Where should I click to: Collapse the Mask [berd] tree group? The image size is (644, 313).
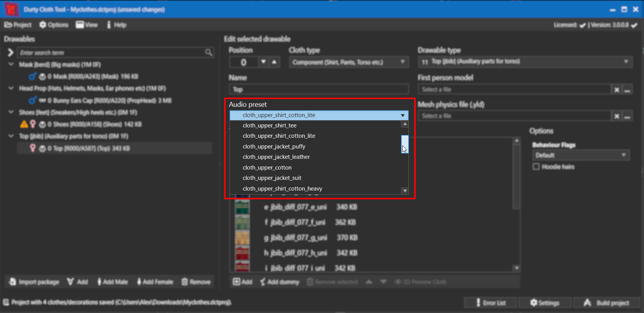11,64
